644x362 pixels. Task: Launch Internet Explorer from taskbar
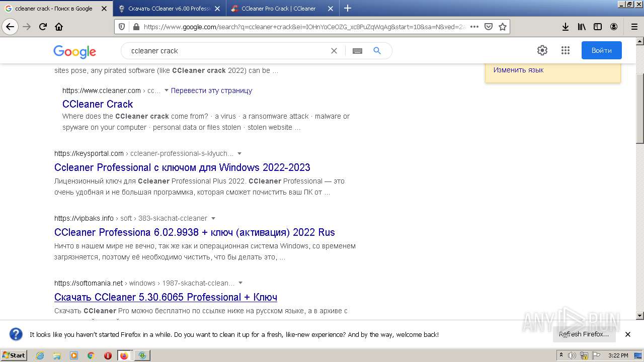click(40, 355)
